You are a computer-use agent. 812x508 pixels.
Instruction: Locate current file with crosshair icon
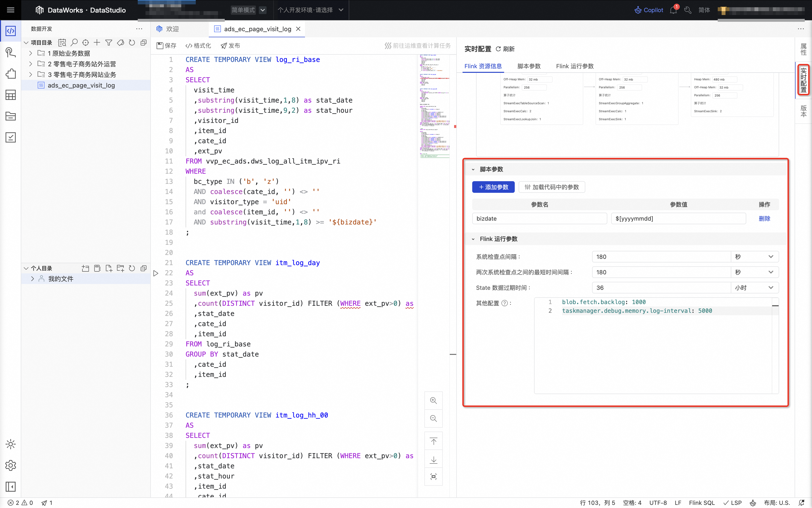(x=86, y=43)
